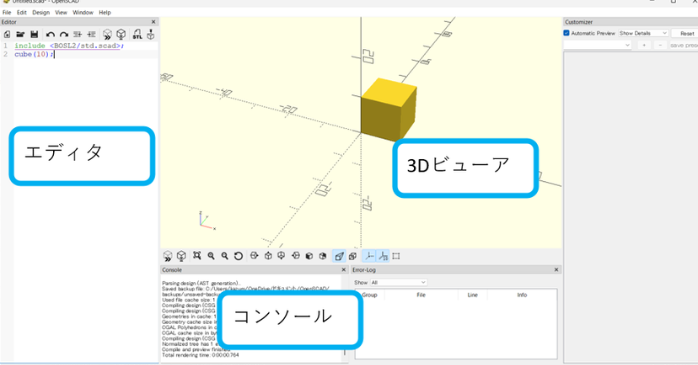Save the file with the floppy icon
This screenshot has width=698, height=365.
coord(34,34)
